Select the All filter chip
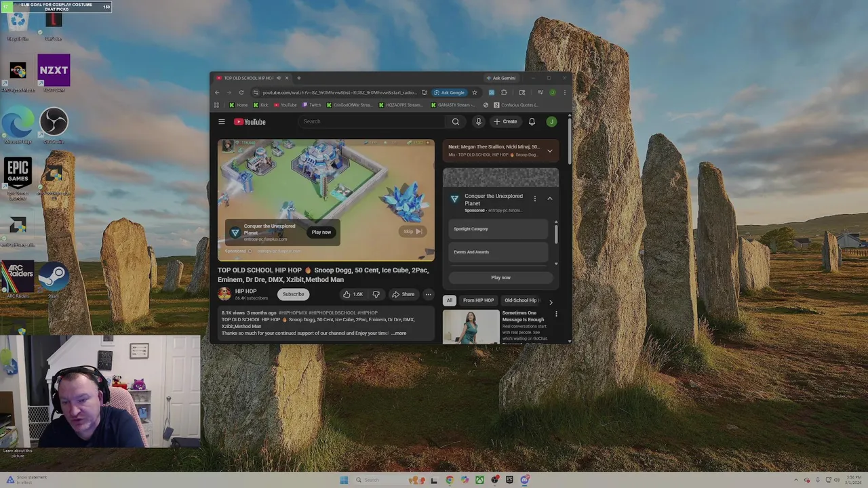The image size is (868, 488). pos(450,300)
